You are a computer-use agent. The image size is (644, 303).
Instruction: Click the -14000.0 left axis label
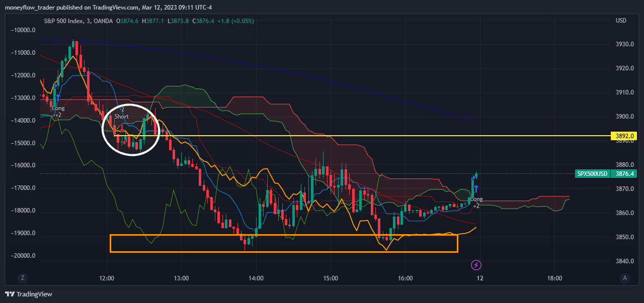[x=23, y=121]
